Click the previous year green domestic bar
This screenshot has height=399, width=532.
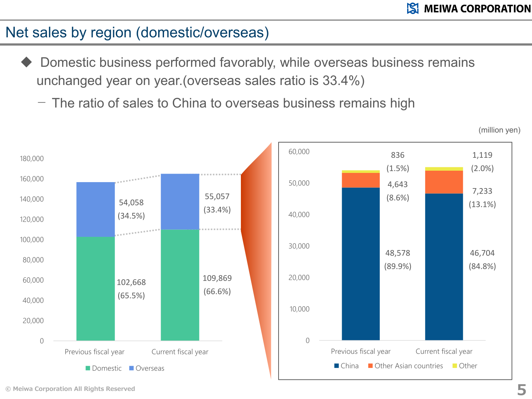click(96, 289)
